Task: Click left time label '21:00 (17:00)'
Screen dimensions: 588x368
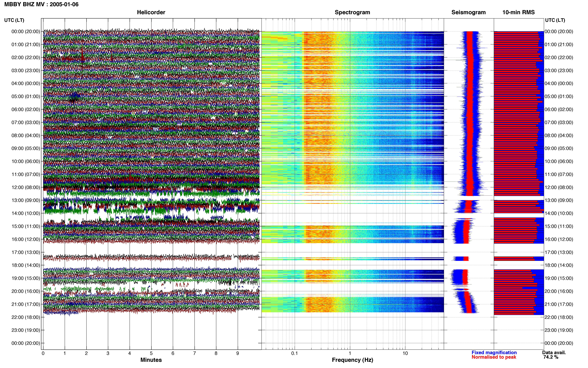Action: (26, 304)
